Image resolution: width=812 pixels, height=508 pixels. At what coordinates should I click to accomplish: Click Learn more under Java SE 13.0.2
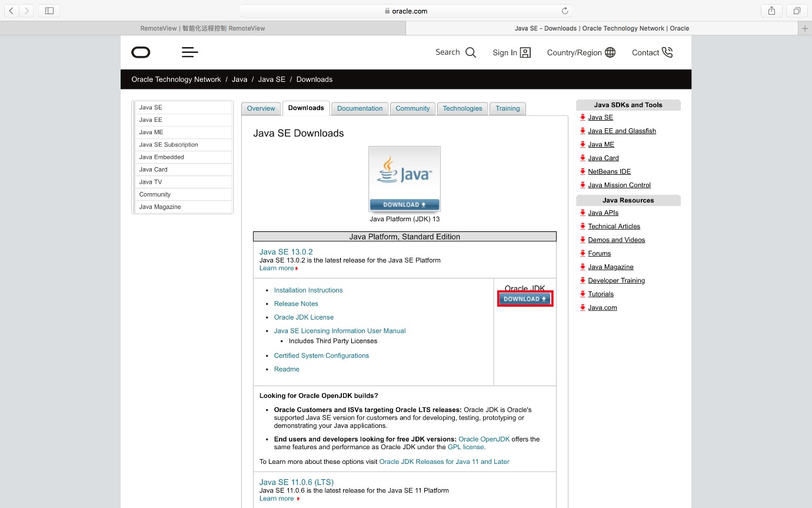coord(277,268)
